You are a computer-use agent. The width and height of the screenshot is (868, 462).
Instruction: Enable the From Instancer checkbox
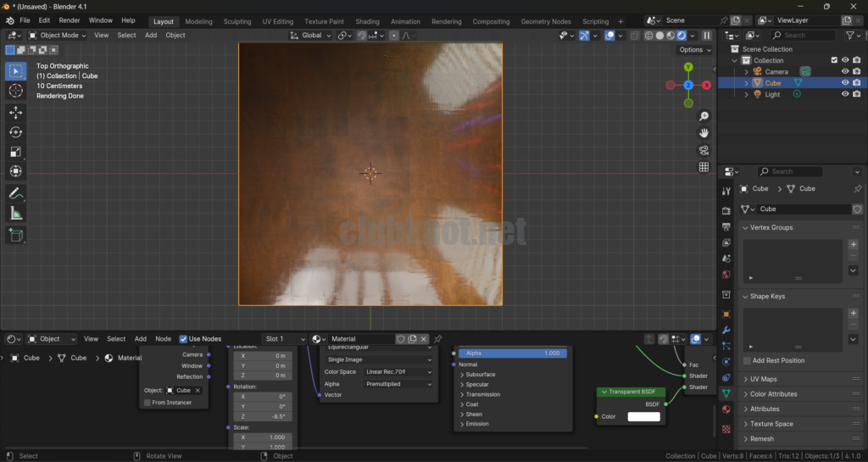click(147, 403)
